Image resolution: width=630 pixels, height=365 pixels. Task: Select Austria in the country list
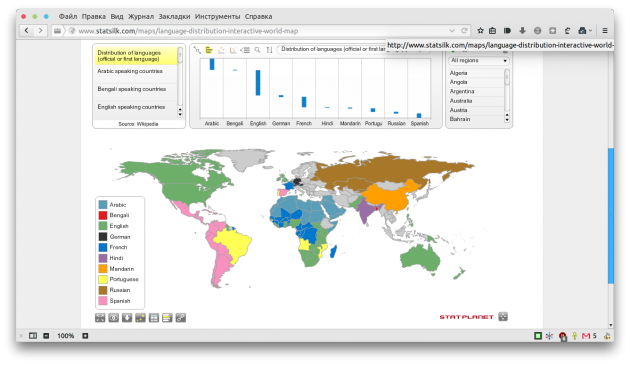[476, 110]
